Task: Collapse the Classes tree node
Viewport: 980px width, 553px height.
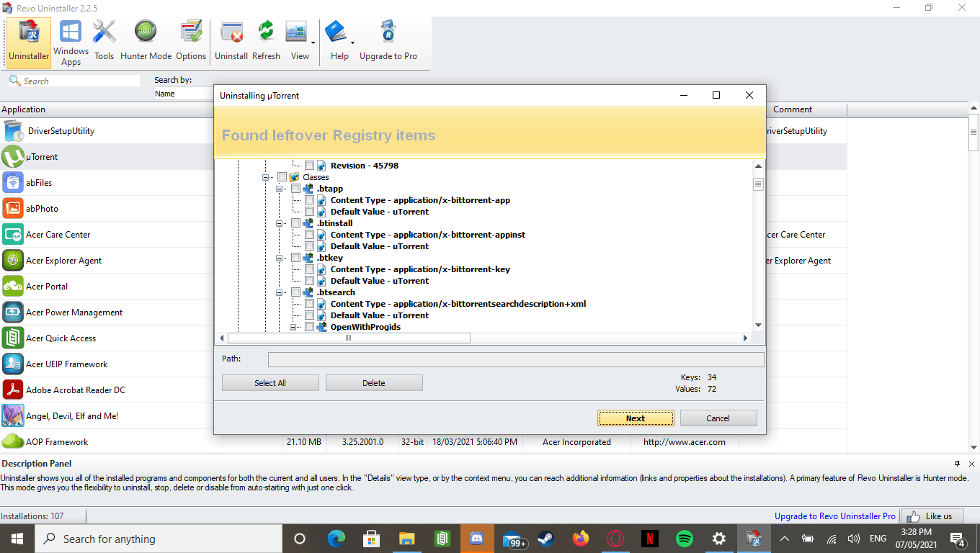Action: 265,177
